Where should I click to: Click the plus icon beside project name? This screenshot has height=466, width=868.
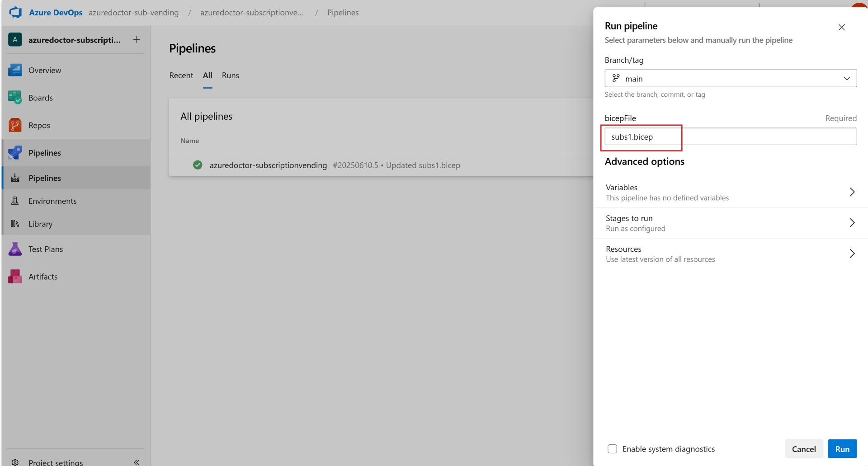pos(137,40)
